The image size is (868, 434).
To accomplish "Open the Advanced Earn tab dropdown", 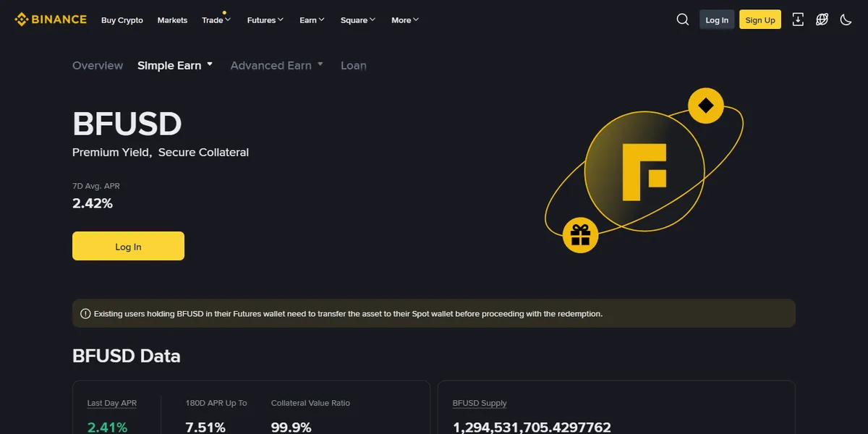I will coord(276,65).
